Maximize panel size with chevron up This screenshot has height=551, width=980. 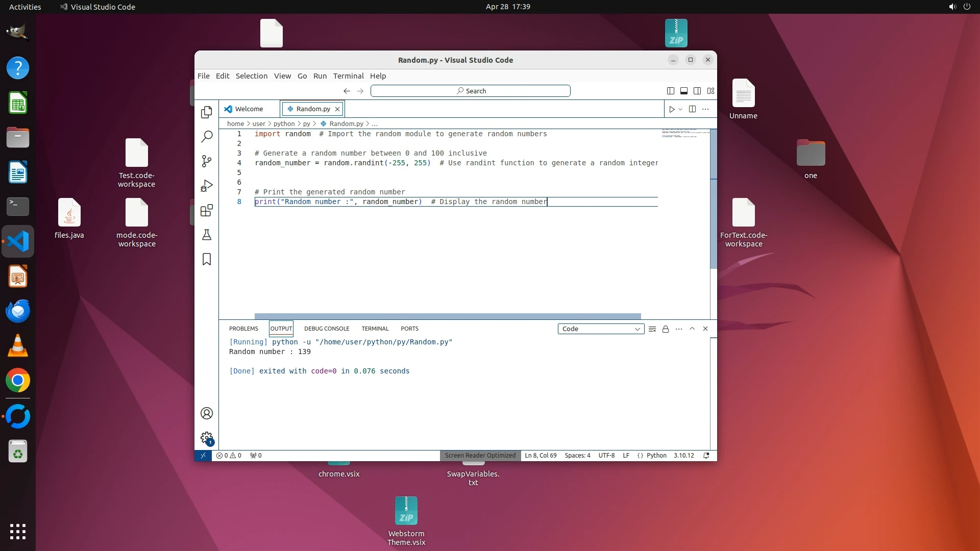click(x=692, y=329)
